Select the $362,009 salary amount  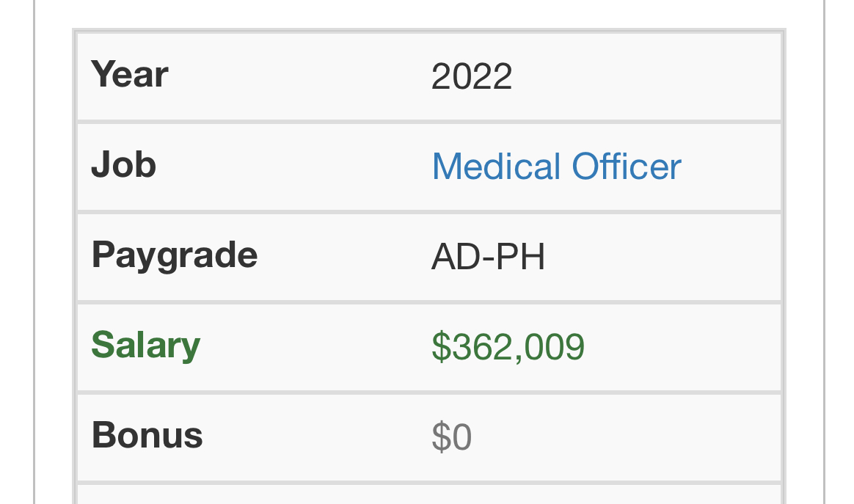click(x=508, y=346)
